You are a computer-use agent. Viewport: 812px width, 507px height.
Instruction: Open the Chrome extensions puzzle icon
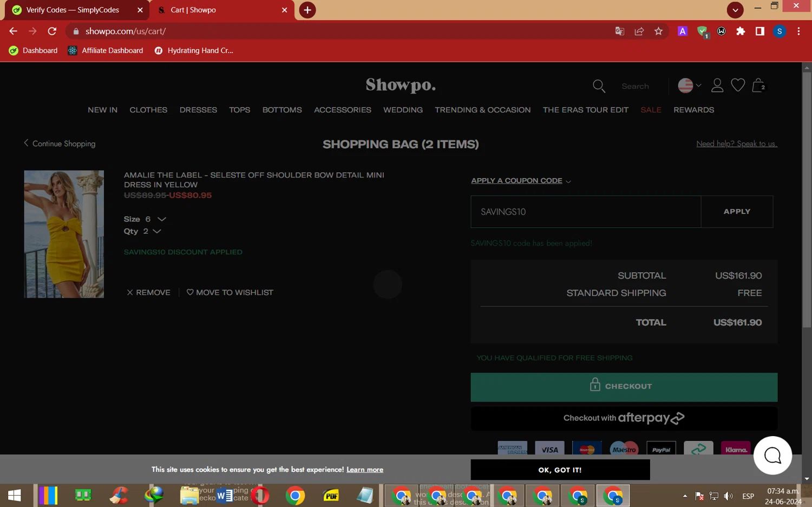coord(741,31)
